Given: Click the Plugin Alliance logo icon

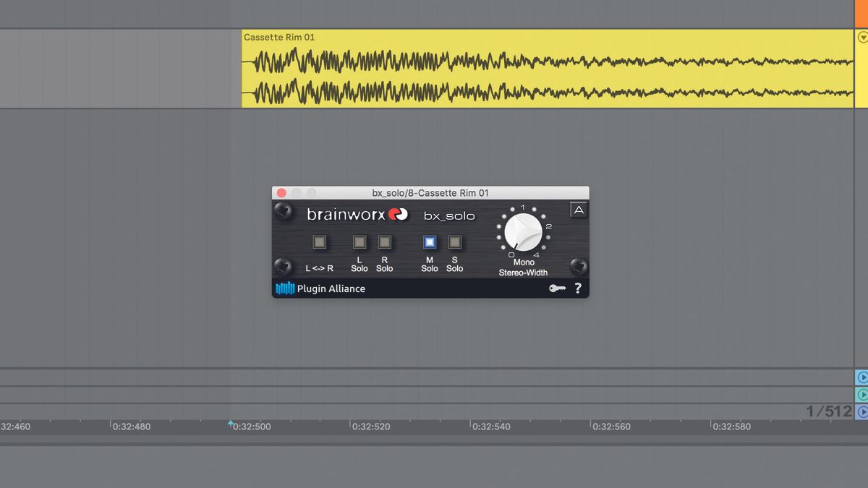Looking at the screenshot, I should [x=284, y=288].
